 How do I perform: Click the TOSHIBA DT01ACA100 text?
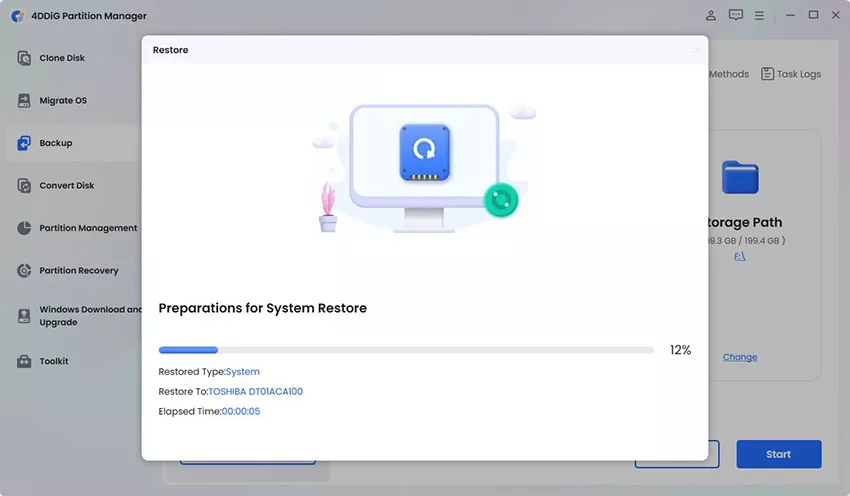[x=255, y=391]
